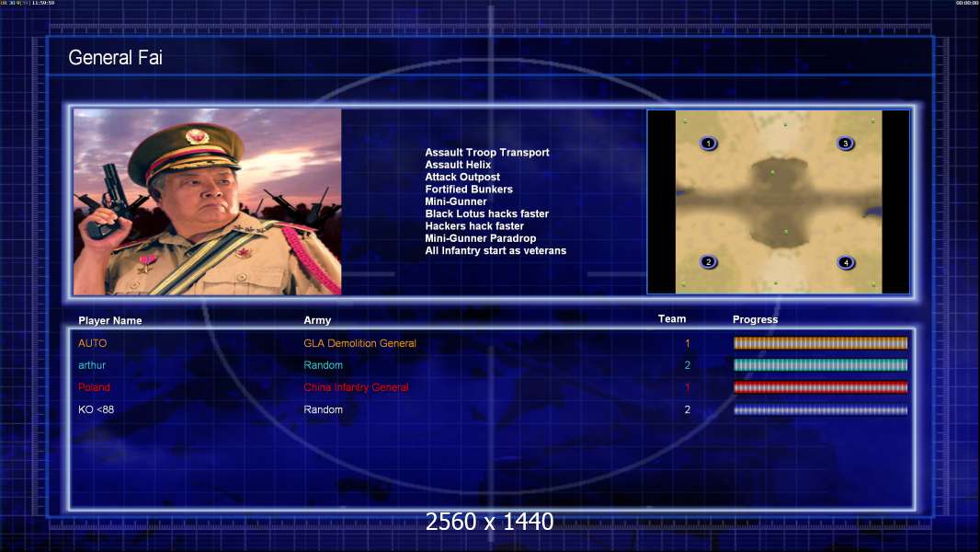Click "All Infantry start as veterans" line
980x552 pixels.
[496, 250]
